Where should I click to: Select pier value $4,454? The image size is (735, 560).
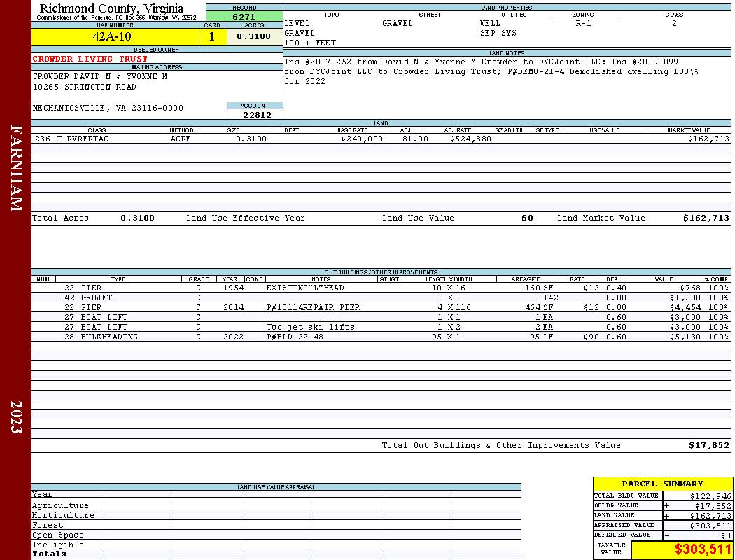coord(685,308)
